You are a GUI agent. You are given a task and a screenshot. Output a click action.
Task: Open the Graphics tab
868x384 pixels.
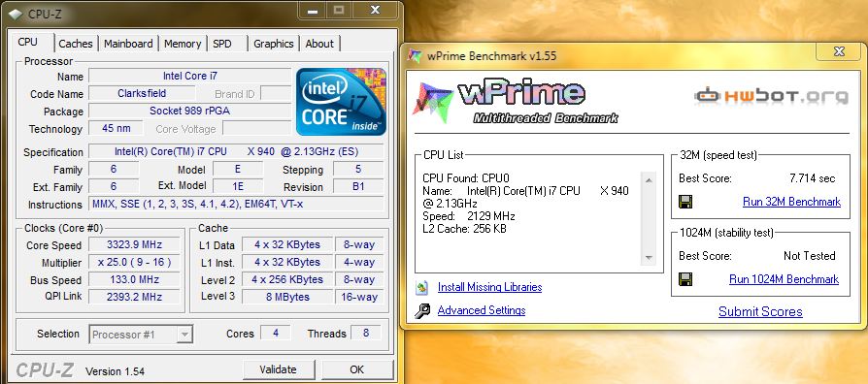coord(274,44)
